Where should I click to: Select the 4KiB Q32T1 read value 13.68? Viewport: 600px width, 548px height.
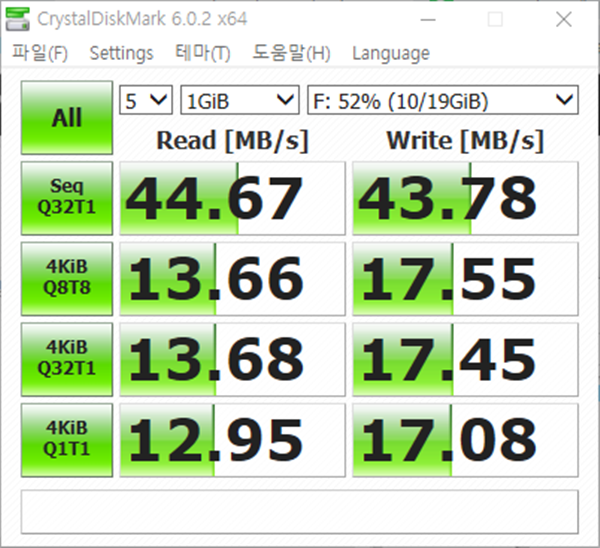click(232, 359)
